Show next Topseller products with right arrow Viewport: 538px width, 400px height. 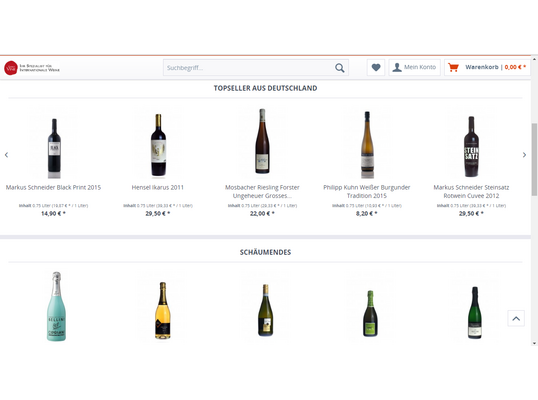tap(524, 155)
